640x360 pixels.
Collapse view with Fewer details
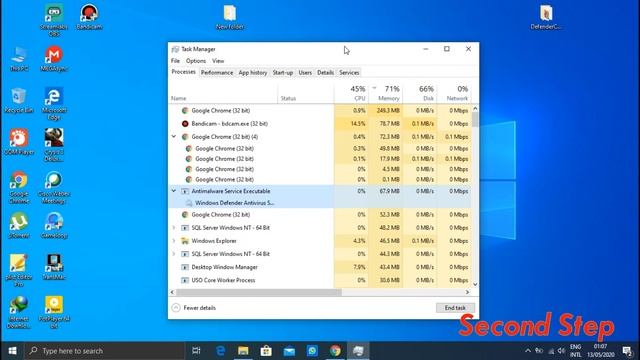point(194,308)
